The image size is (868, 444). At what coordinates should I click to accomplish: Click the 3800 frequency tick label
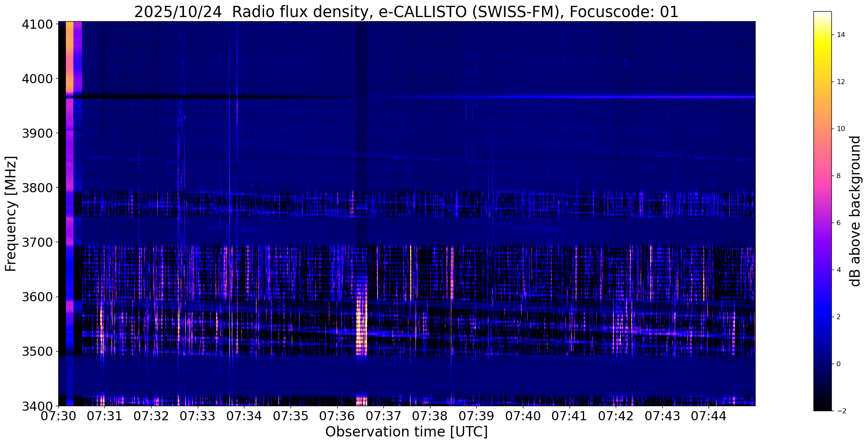click(x=37, y=188)
